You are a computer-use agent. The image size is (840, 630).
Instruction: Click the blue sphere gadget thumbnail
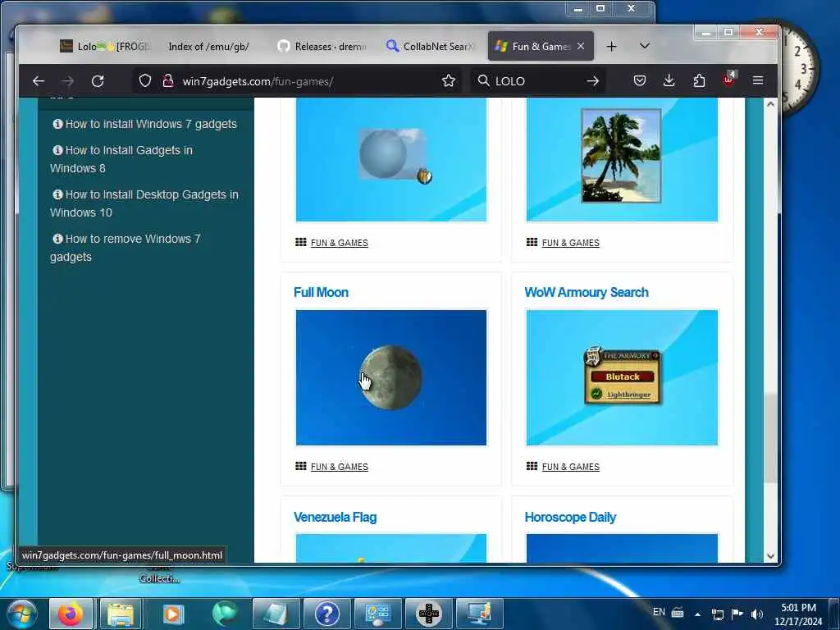[x=391, y=159]
